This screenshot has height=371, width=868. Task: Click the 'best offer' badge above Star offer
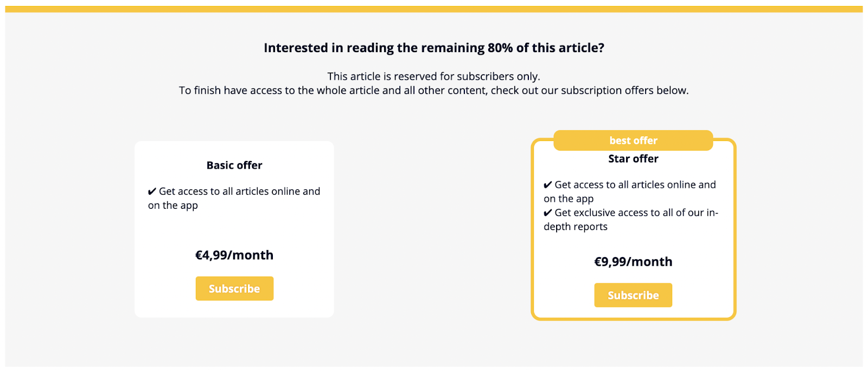[633, 140]
